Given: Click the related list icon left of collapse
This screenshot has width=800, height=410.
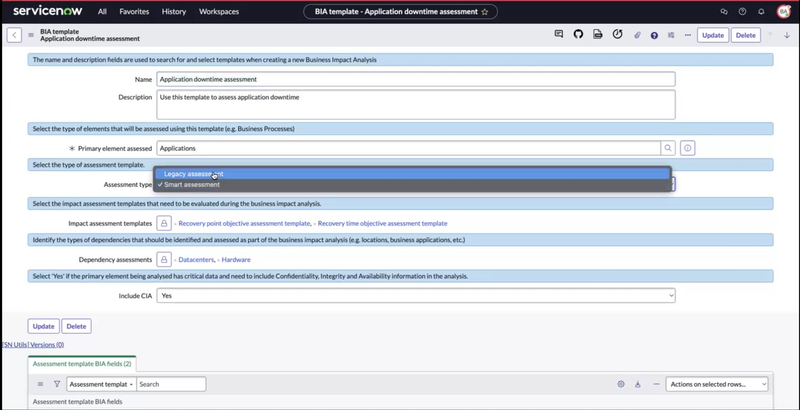Looking at the screenshot, I should pos(638,384).
